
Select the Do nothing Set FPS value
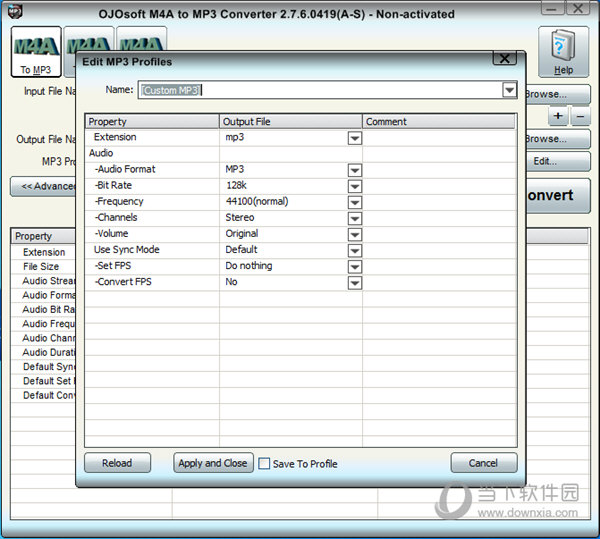point(249,266)
